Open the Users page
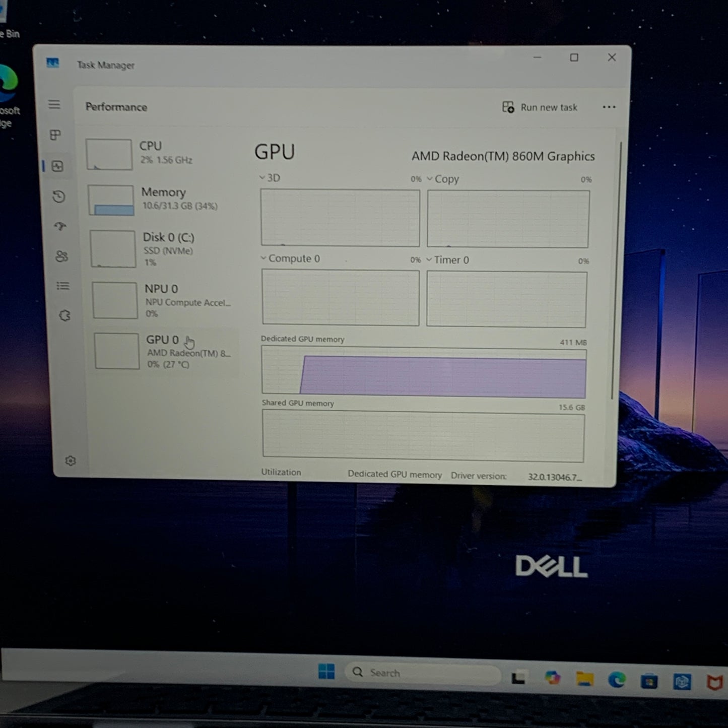728x728 pixels. pos(61,257)
